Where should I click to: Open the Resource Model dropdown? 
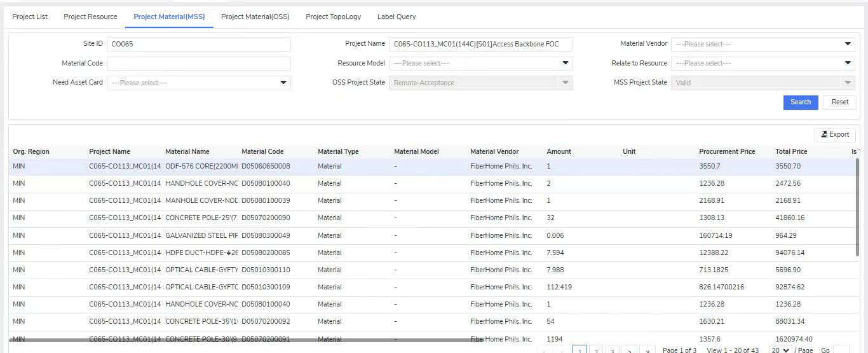[x=481, y=64]
